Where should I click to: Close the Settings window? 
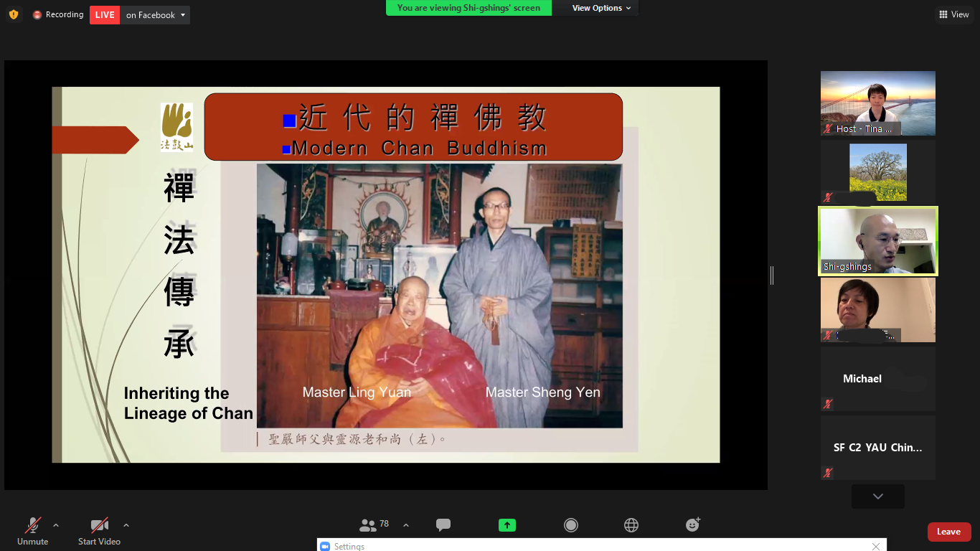[875, 546]
